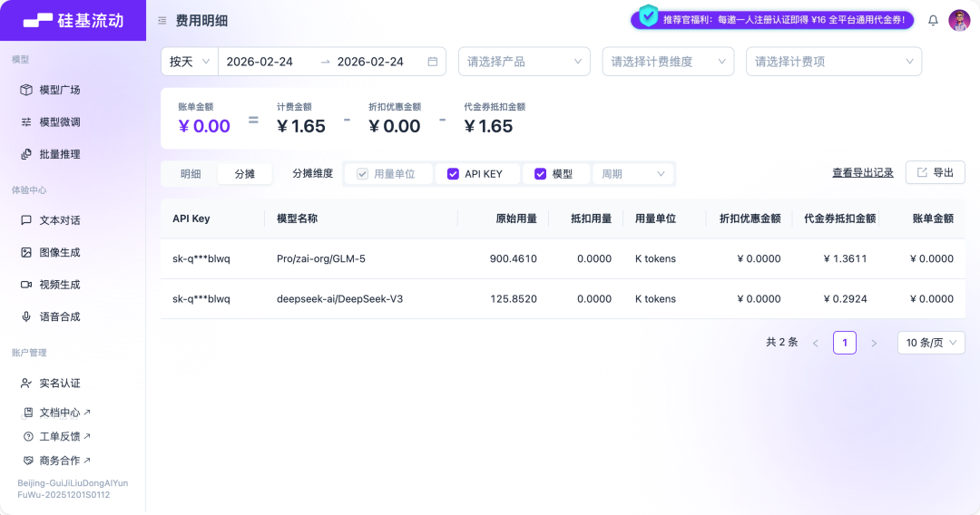The height and width of the screenshot is (515, 980).
Task: Navigate to 视频生成 page
Action: pos(60,285)
